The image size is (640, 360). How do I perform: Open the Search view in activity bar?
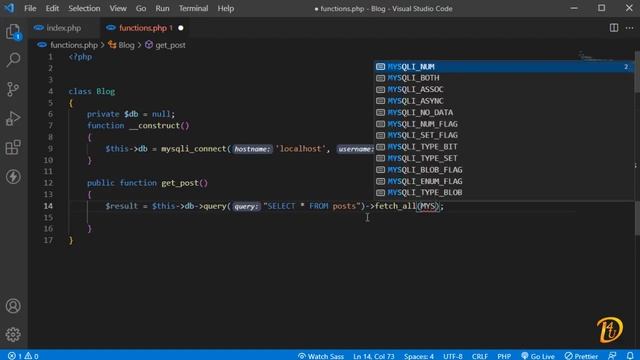click(13, 60)
